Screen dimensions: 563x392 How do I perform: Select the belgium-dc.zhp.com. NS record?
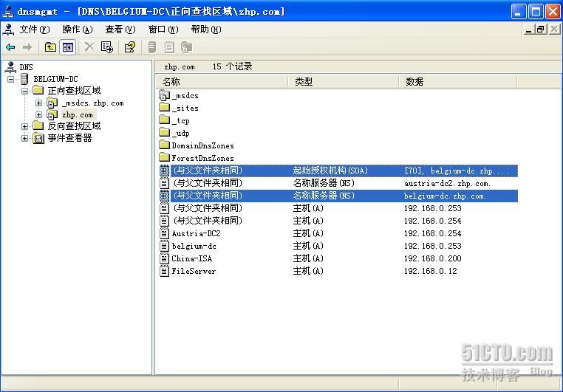pyautogui.click(x=338, y=196)
